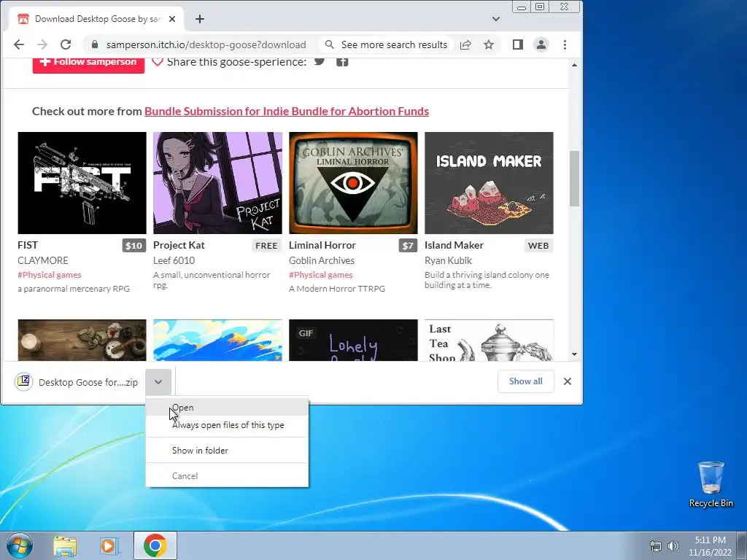747x560 pixels.
Task: Open Bundle Submission for Indie Bundle link
Action: [287, 112]
